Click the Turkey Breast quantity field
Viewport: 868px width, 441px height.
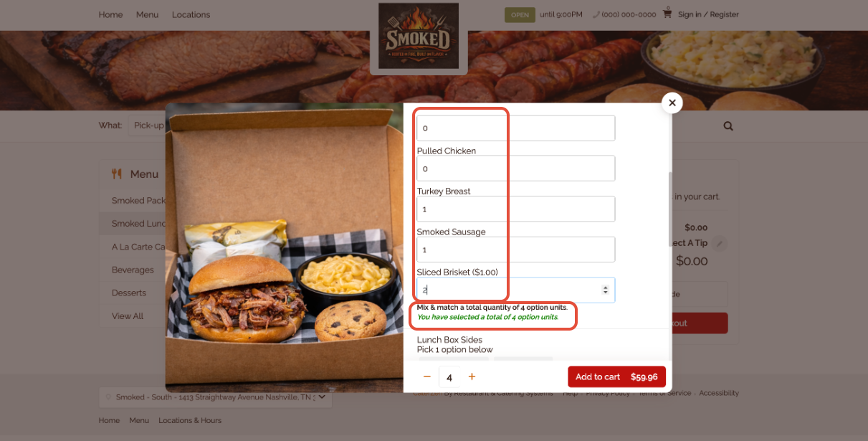tap(515, 209)
